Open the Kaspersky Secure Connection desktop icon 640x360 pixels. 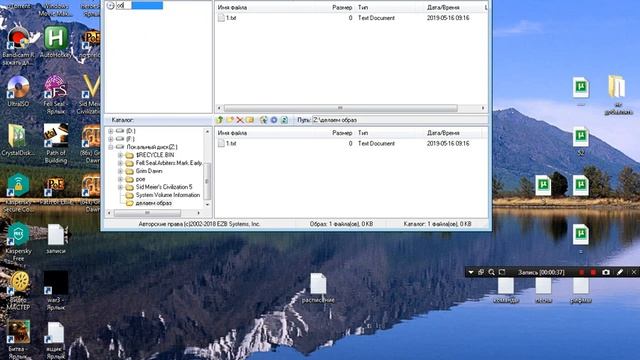point(18,193)
